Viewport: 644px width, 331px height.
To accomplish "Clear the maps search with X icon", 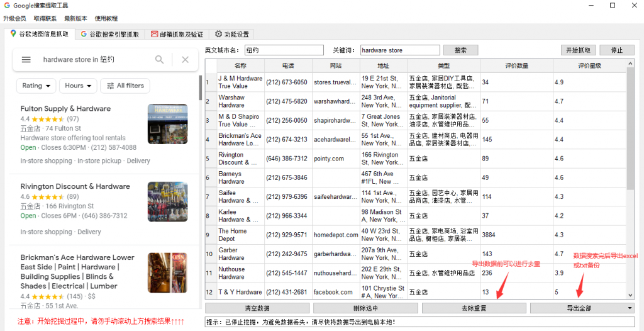I will [x=186, y=60].
